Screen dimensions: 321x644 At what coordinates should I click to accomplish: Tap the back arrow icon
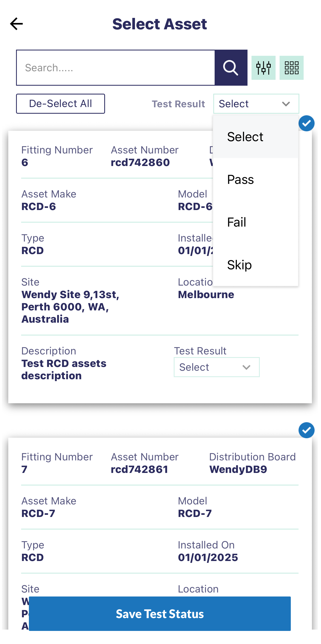(x=17, y=24)
